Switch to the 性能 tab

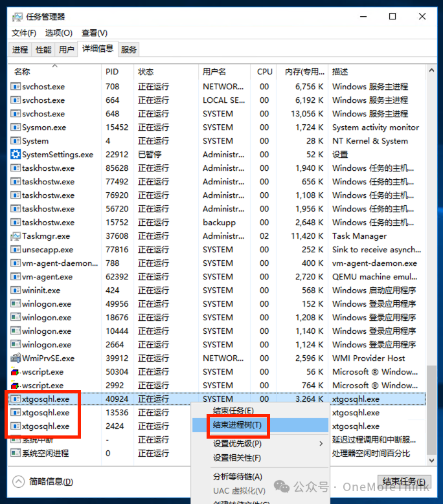(43, 50)
